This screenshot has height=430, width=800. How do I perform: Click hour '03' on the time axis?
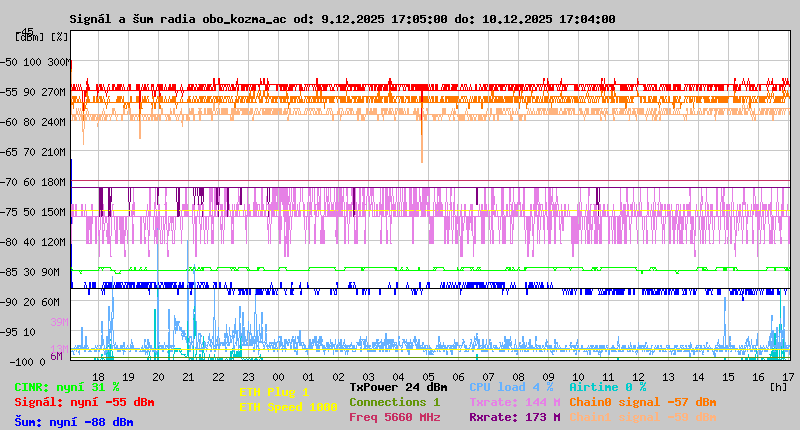(x=368, y=377)
